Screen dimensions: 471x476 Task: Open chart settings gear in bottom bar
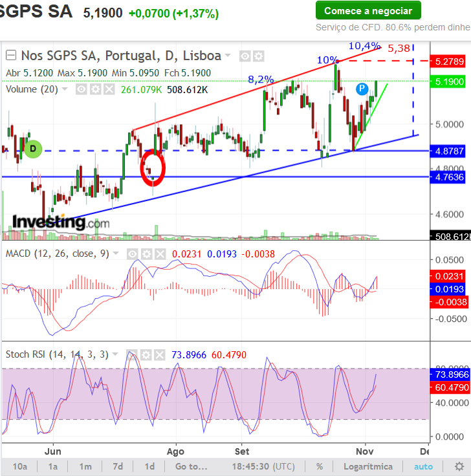(x=459, y=466)
